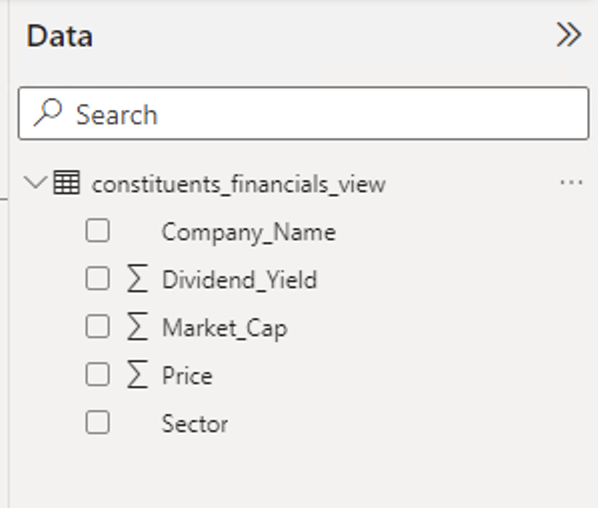Tick the Market_Cap field checkbox
Viewport: 598px width, 508px height.
click(98, 326)
